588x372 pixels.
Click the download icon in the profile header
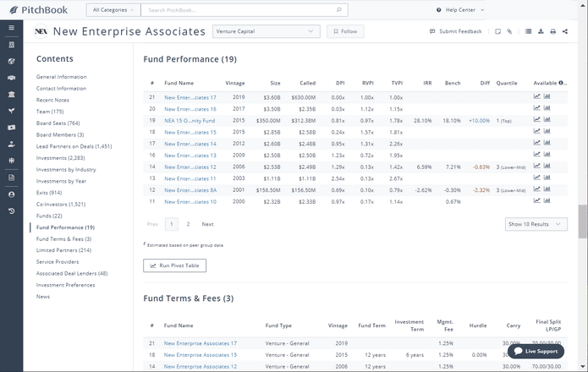[541, 31]
